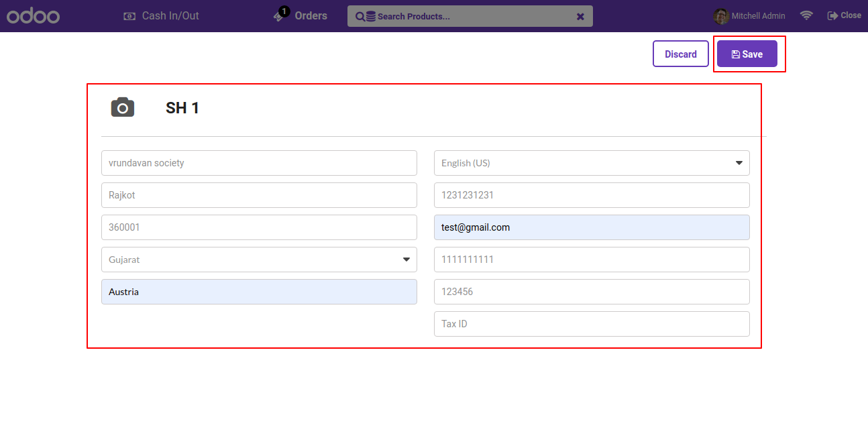Screen dimensions: 868x448
Task: Click the country field showing Austria
Action: coord(259,292)
